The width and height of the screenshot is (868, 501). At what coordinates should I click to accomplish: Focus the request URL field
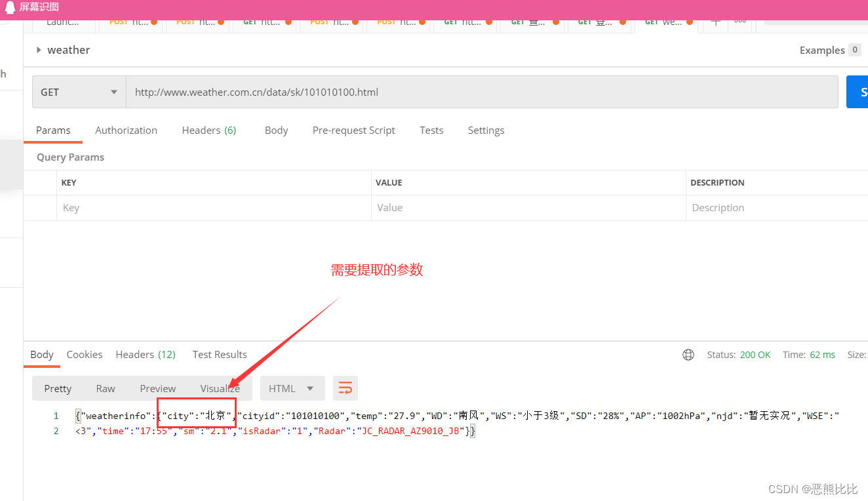482,92
